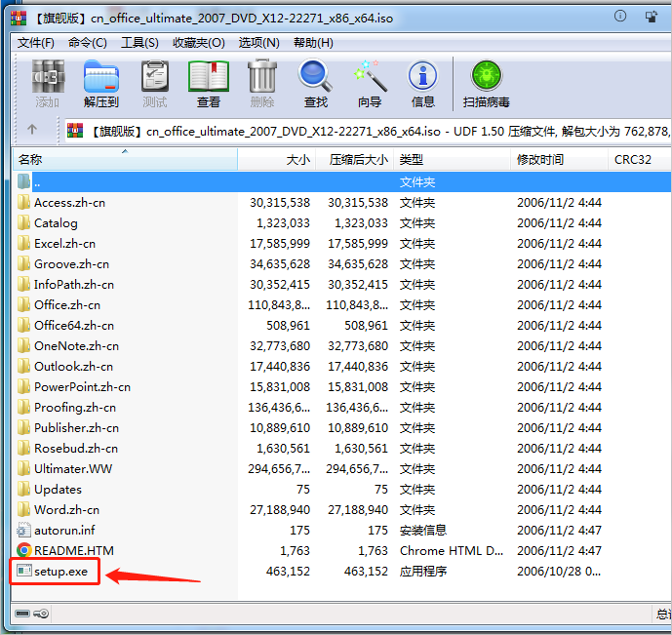
Task: Sort by Modified (修改时间) column header
Action: [x=559, y=159]
